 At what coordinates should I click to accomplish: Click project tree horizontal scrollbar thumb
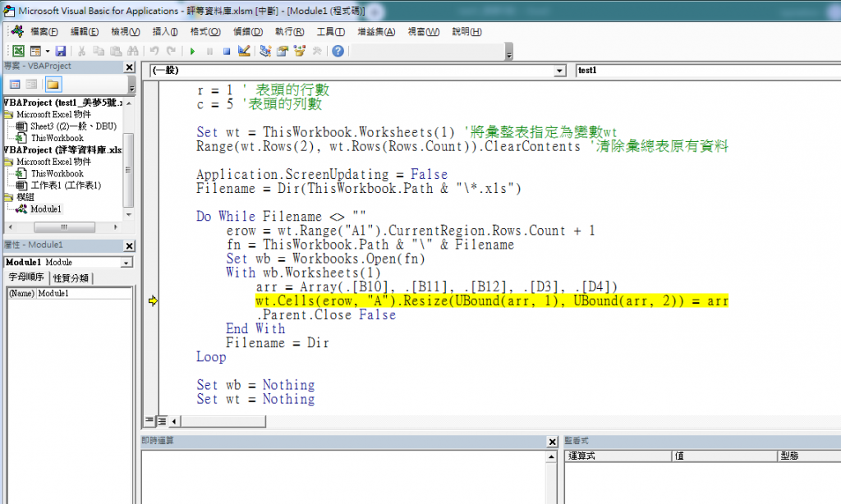pyautogui.click(x=64, y=227)
